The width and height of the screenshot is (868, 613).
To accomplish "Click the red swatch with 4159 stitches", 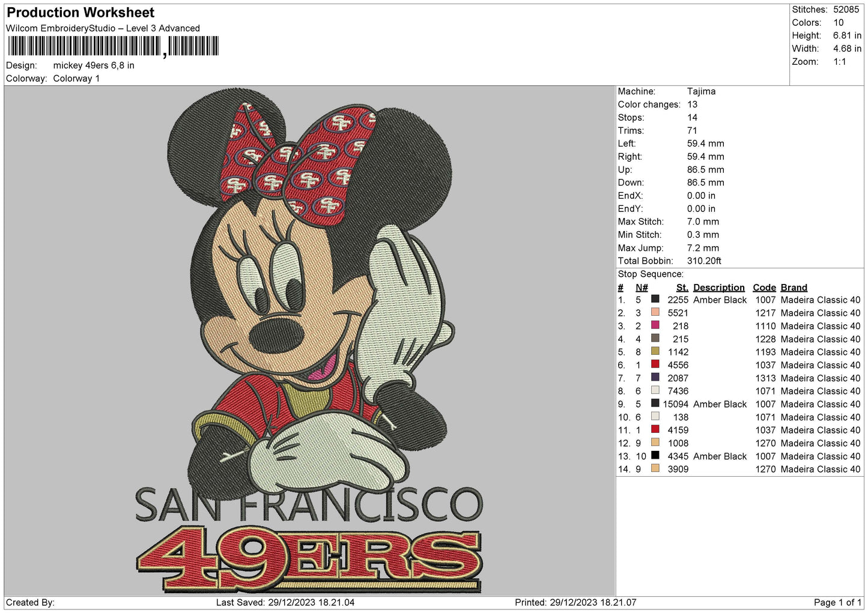I will 655,429.
